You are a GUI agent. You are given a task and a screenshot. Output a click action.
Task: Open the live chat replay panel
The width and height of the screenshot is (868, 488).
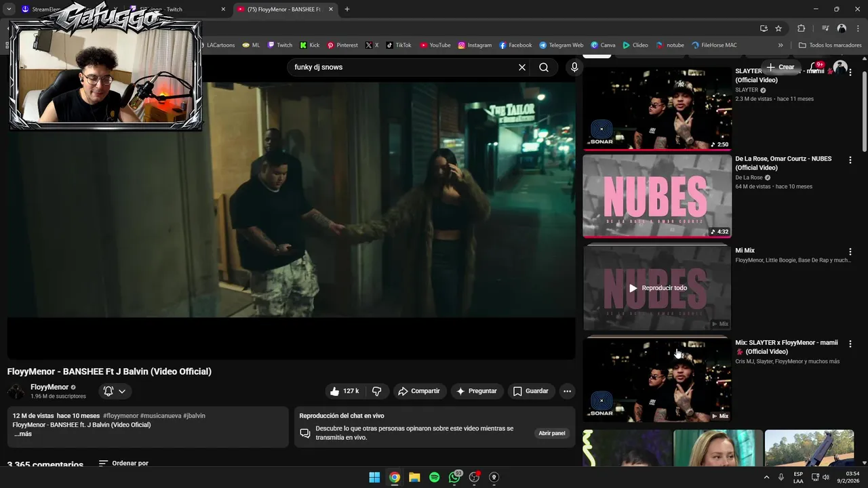pyautogui.click(x=552, y=433)
